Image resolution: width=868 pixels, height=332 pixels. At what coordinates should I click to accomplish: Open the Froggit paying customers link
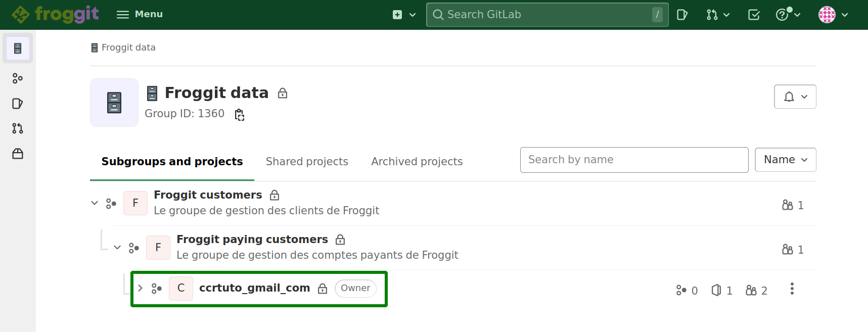coord(252,240)
